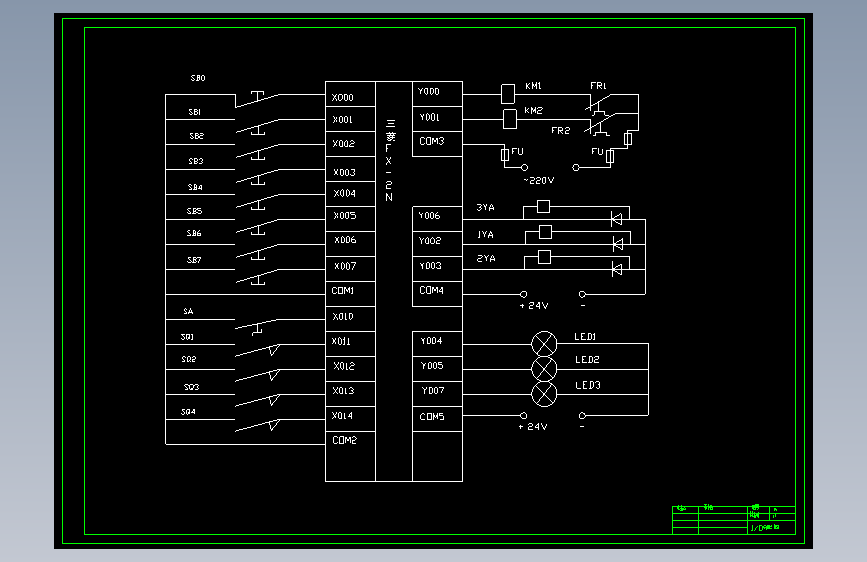Click the SQ2 limit switch label
Image resolution: width=867 pixels, height=562 pixels.
coord(189,360)
